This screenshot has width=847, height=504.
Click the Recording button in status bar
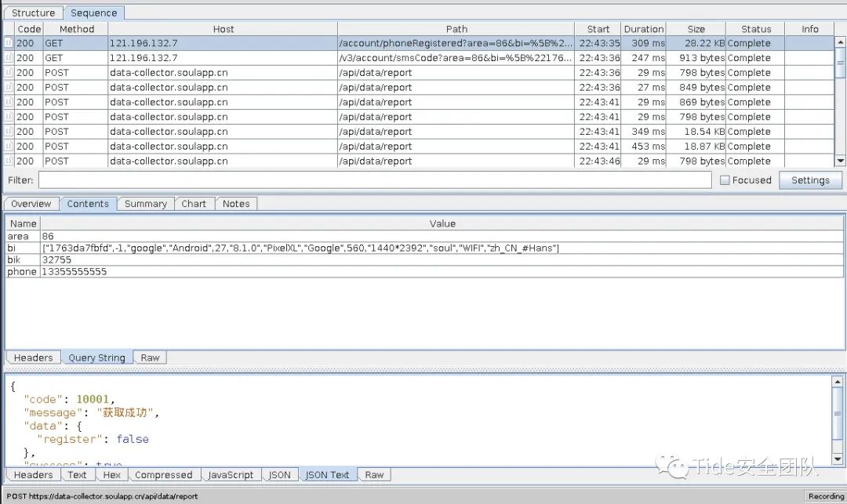(825, 496)
